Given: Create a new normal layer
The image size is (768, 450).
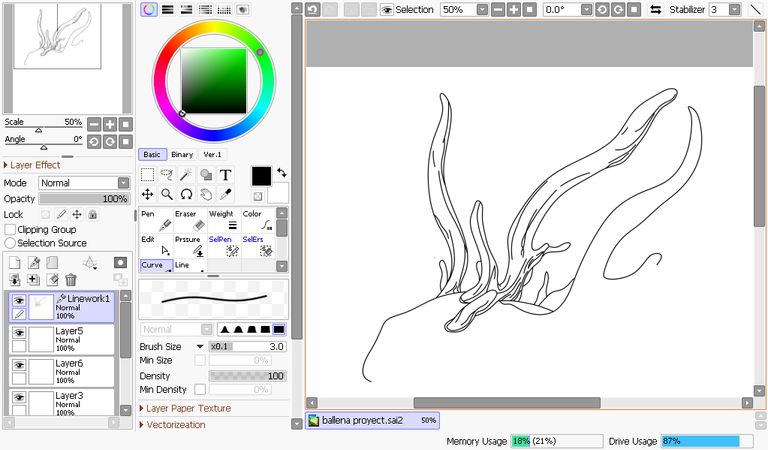Looking at the screenshot, I should pos(15,263).
